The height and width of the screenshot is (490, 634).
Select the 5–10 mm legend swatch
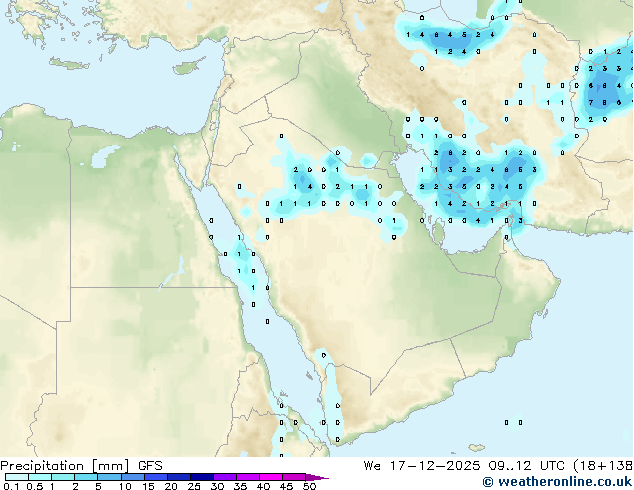pyautogui.click(x=109, y=477)
